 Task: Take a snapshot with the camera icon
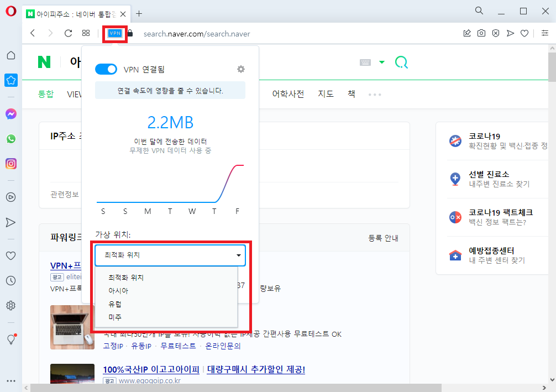click(481, 33)
